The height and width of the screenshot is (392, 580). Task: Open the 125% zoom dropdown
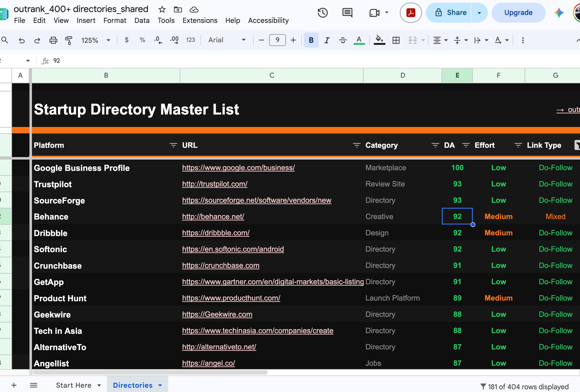[96, 40]
